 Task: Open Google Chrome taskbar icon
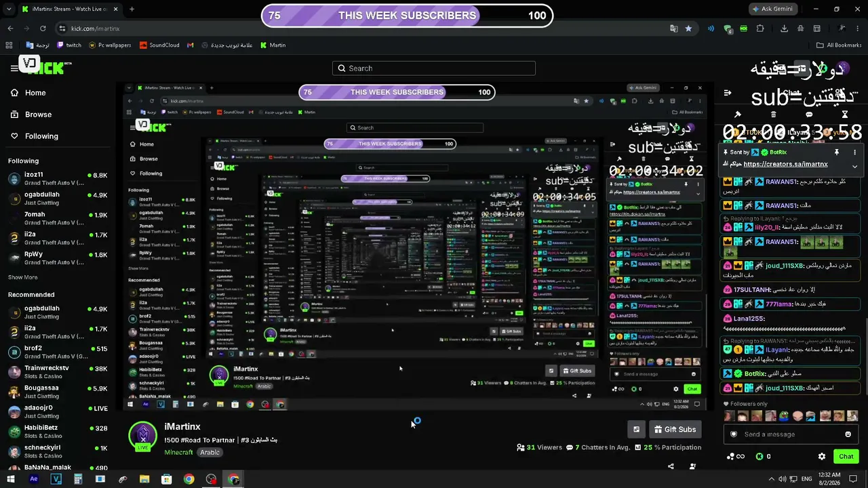click(x=189, y=479)
